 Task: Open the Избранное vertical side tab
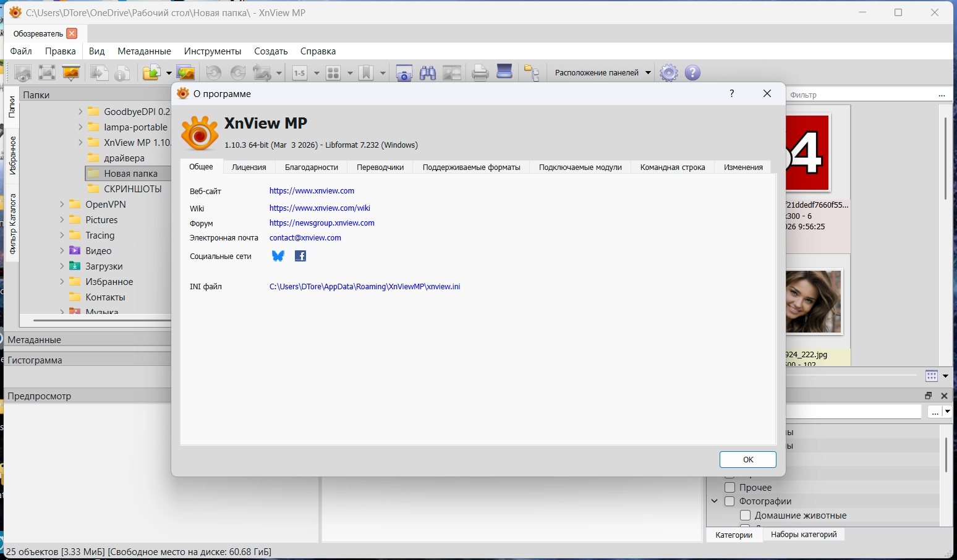pos(12,156)
